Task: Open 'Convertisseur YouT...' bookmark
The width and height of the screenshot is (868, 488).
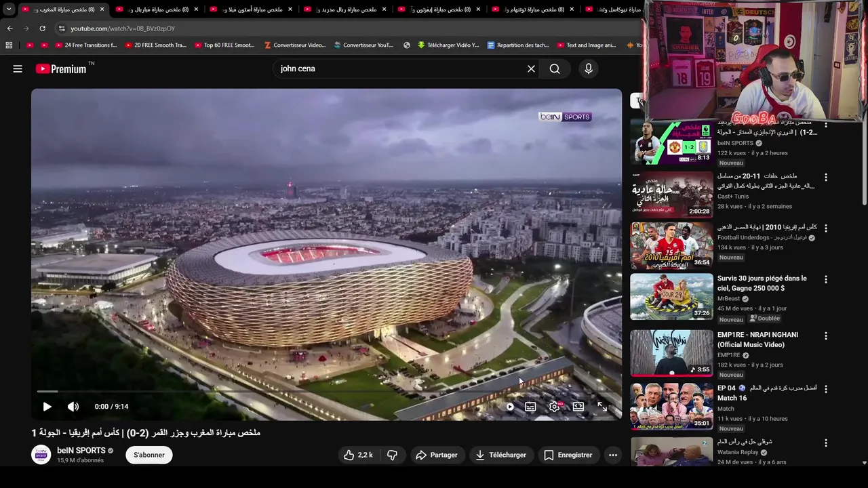Action: [363, 45]
